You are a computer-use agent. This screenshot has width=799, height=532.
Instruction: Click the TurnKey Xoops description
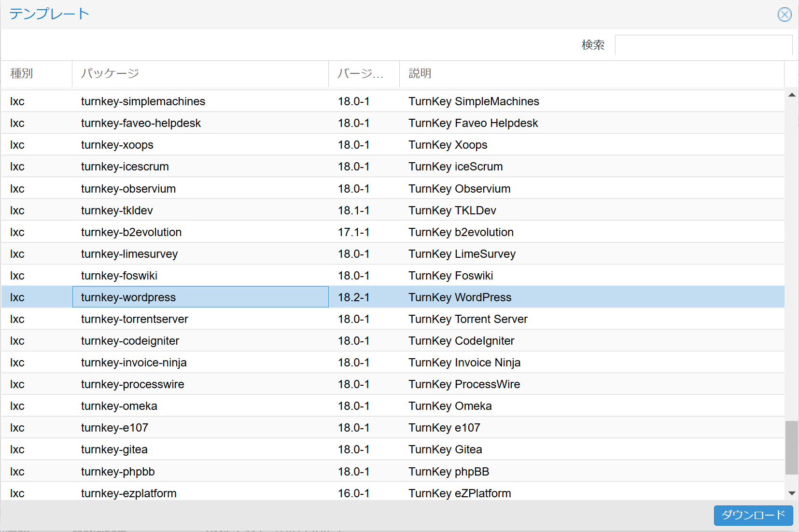click(x=448, y=145)
